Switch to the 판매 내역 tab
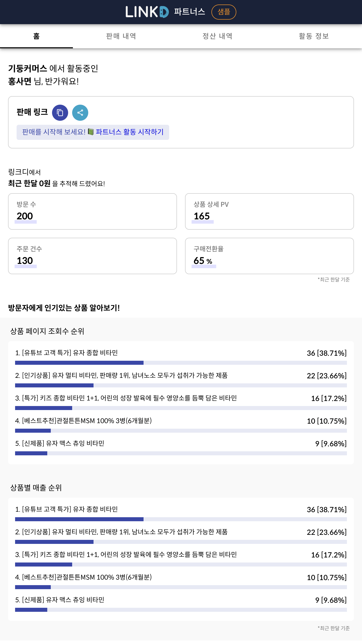This screenshot has height=644, width=362. point(121,36)
